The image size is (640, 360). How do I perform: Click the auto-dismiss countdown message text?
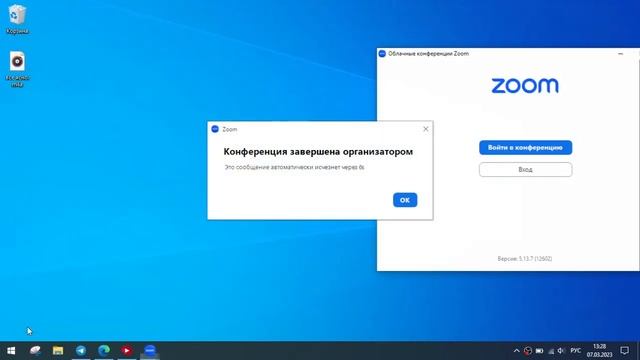(x=294, y=167)
